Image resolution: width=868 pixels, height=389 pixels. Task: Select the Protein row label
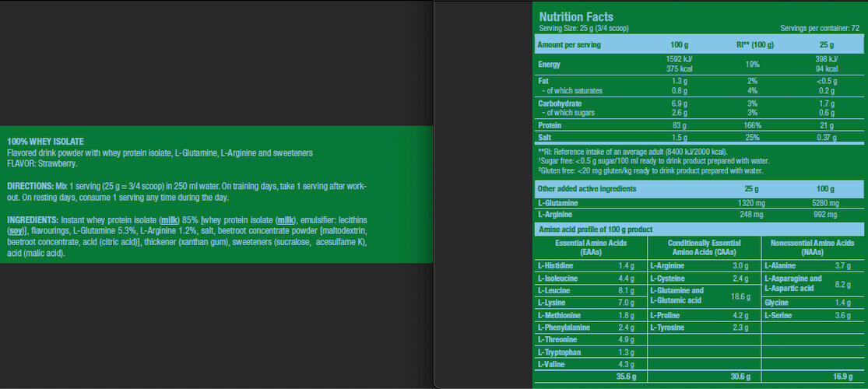(x=550, y=124)
